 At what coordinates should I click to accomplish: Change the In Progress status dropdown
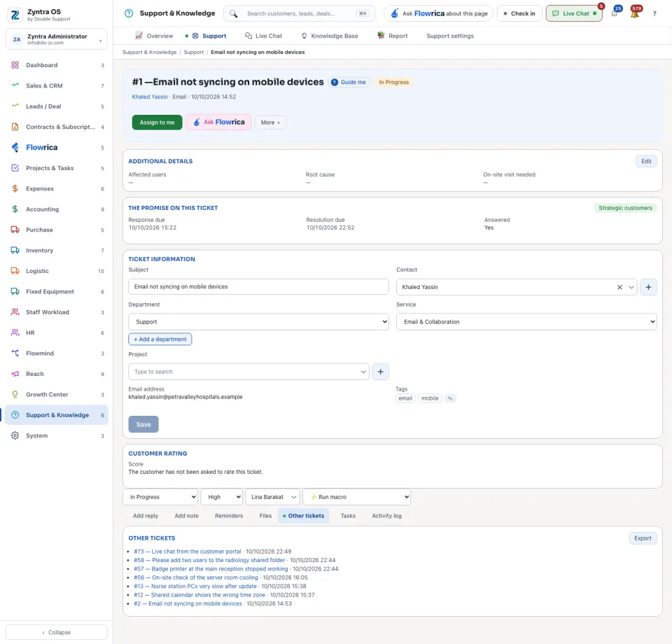(160, 497)
